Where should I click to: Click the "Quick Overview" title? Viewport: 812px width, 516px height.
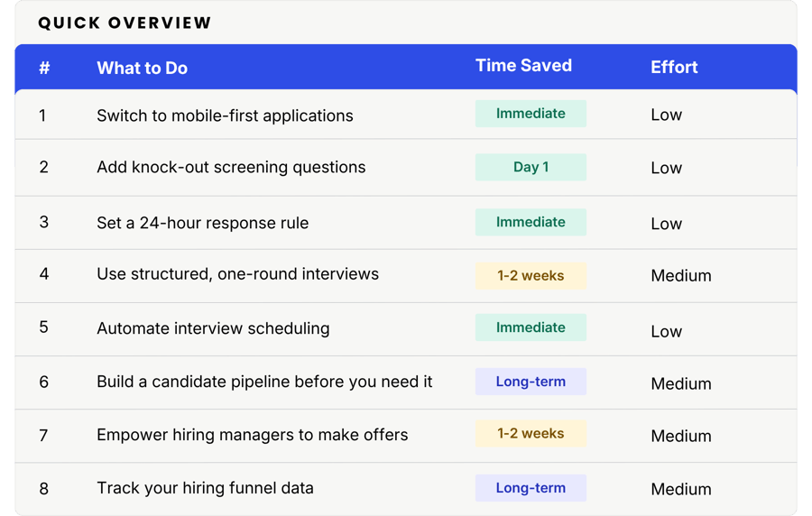click(125, 23)
